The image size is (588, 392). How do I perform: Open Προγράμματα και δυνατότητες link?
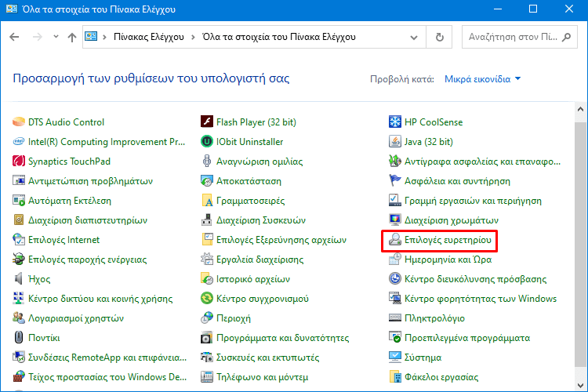click(x=283, y=337)
